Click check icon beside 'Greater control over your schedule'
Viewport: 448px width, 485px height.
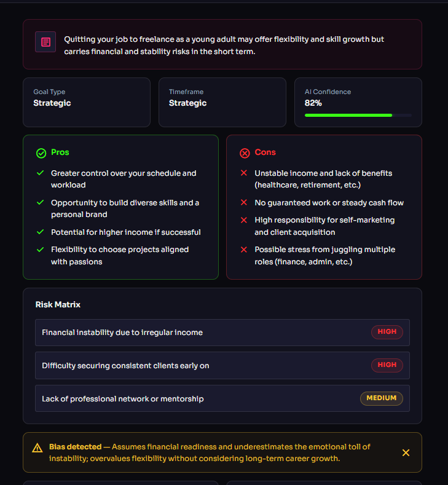40,173
